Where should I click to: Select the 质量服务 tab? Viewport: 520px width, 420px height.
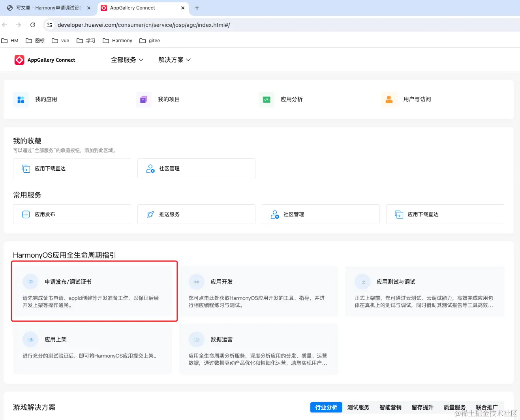(454, 407)
